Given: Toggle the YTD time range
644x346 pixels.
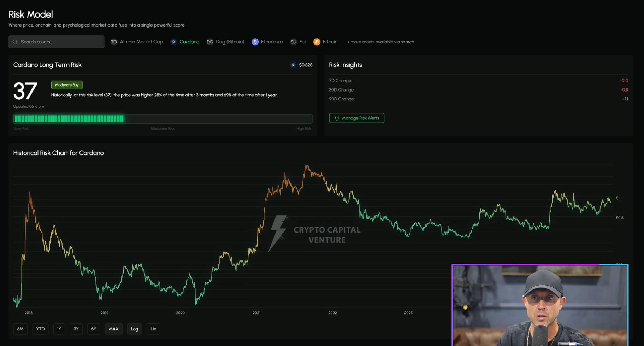Looking at the screenshot, I should [x=40, y=329].
